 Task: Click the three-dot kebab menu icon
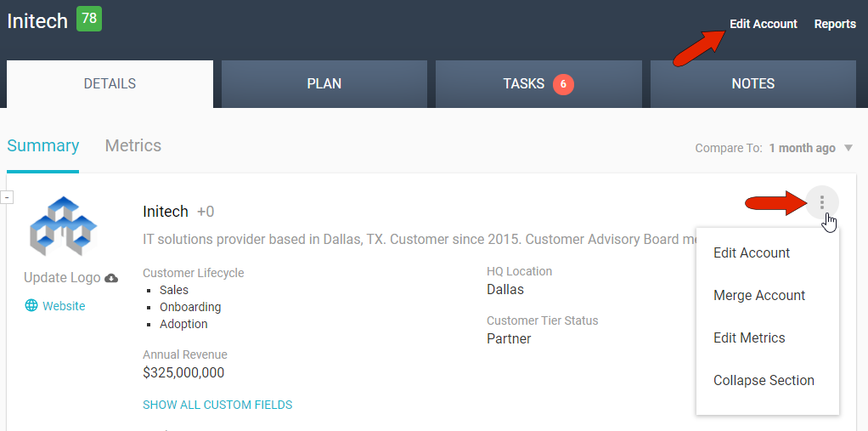point(821,202)
